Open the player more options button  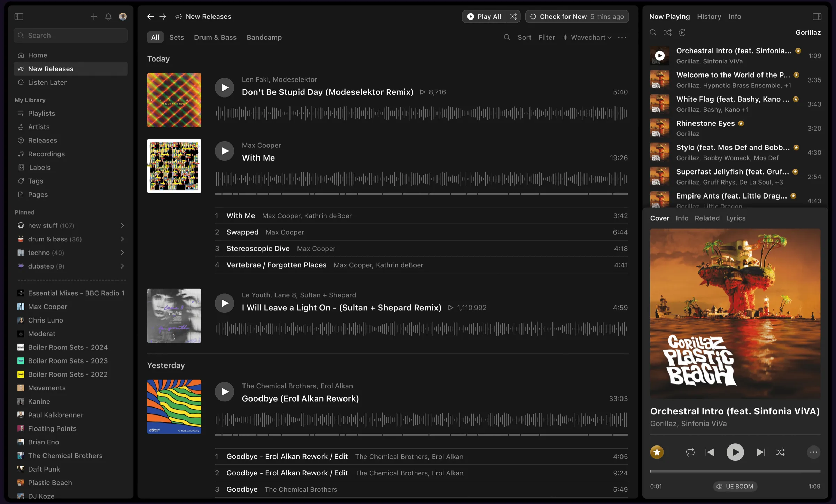(814, 452)
